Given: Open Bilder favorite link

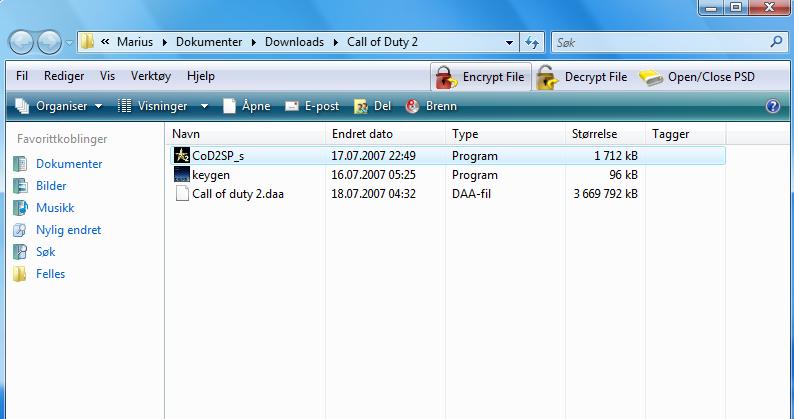Looking at the screenshot, I should click(51, 185).
